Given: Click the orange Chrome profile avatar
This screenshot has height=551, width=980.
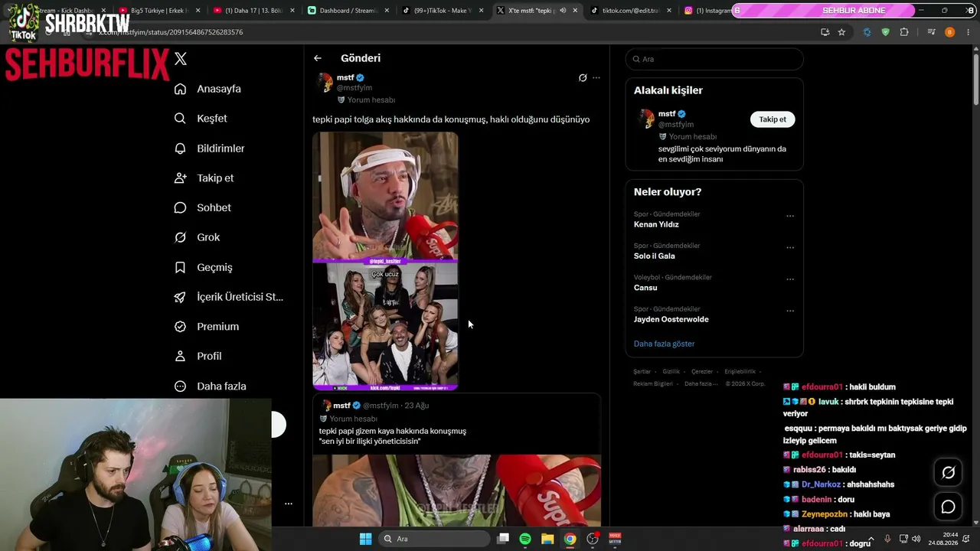Looking at the screenshot, I should click(949, 32).
